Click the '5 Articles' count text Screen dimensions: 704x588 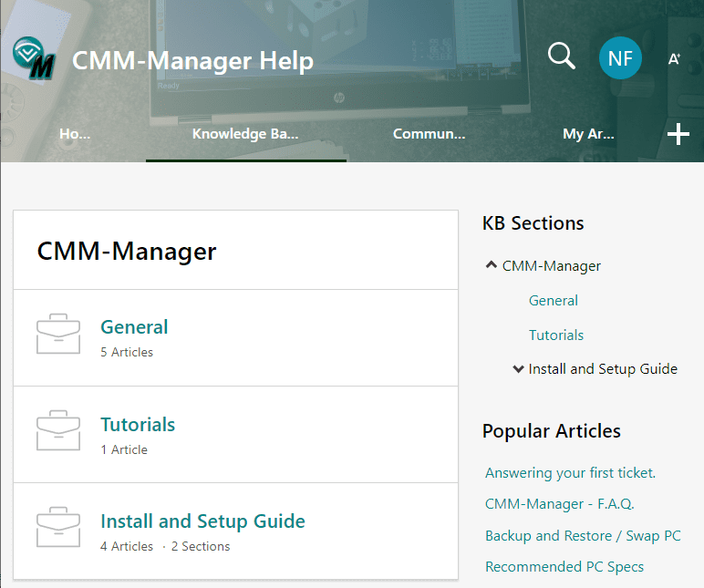click(127, 353)
